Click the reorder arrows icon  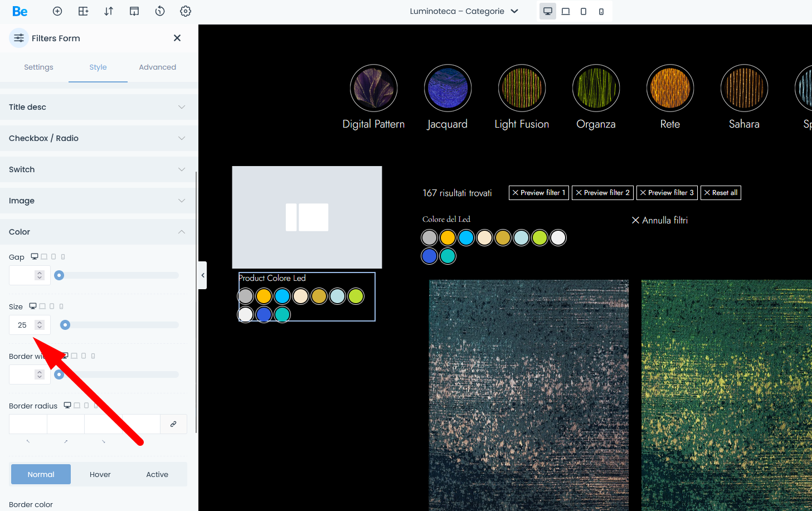109,11
